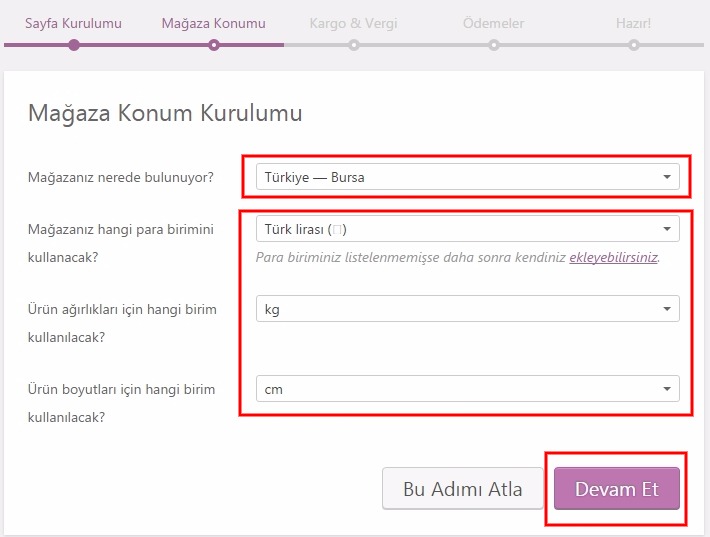Open the cm dimension unit dropdown

point(468,388)
